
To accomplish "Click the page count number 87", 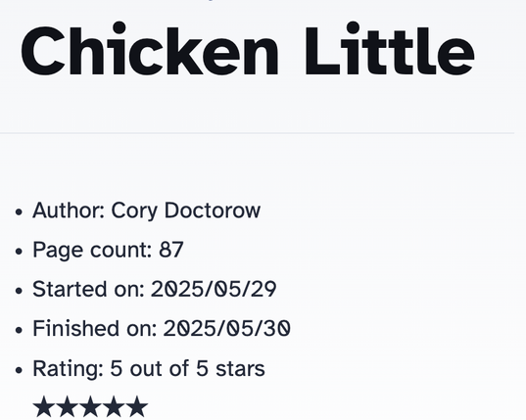I will [x=171, y=250].
